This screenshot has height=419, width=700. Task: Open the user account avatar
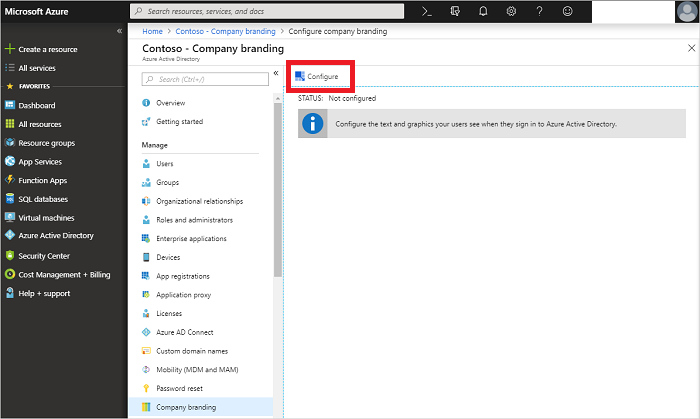(x=687, y=12)
